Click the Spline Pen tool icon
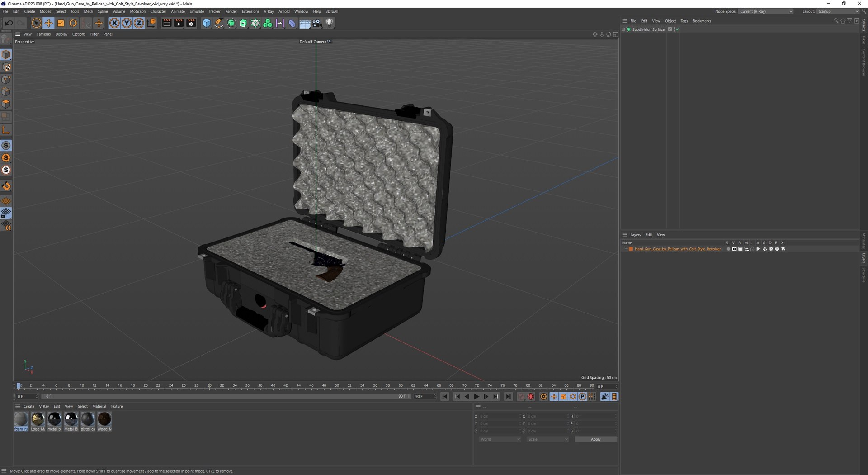This screenshot has width=868, height=475. [x=219, y=23]
